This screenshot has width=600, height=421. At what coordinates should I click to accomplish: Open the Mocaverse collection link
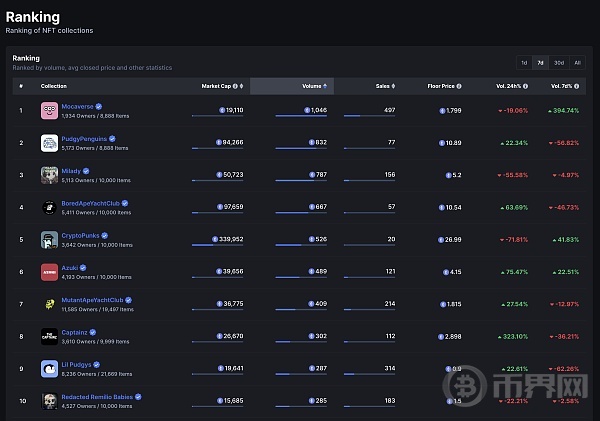[x=77, y=106]
